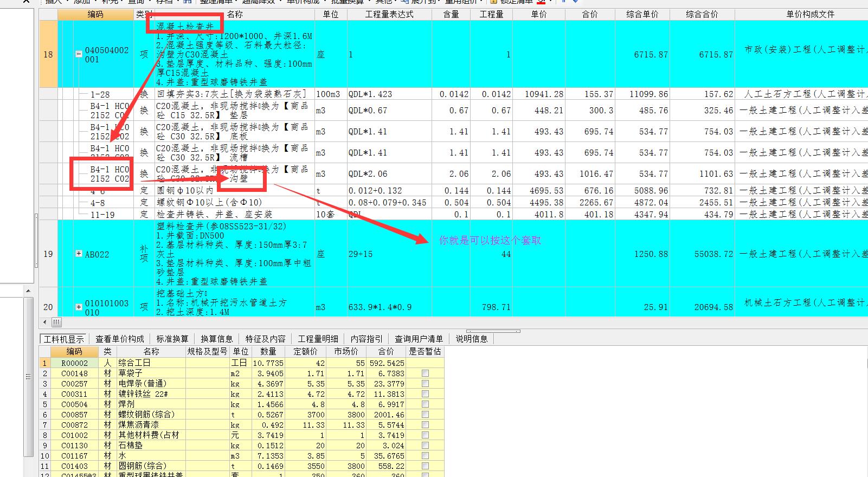Click the 检查井铸铁、井盖、座安装 name cell

(235, 214)
